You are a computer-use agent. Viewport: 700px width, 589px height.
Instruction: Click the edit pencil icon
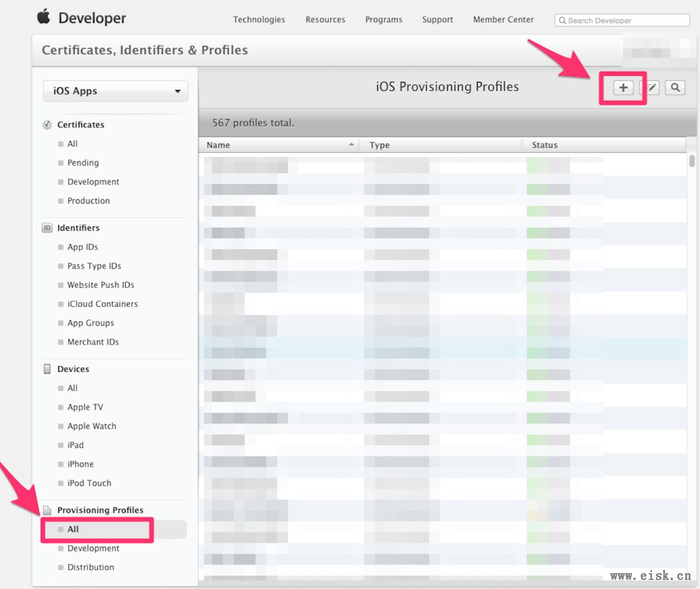pos(651,88)
